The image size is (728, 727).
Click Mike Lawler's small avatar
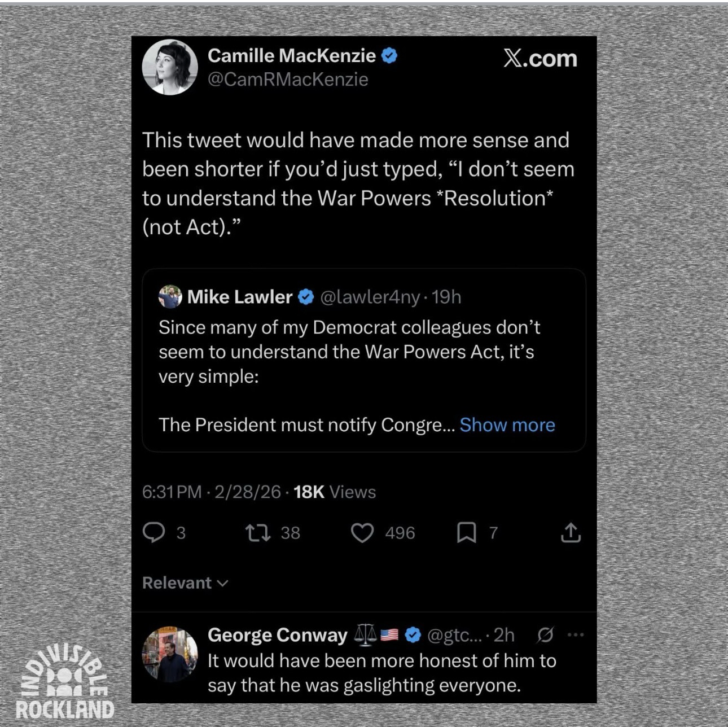pyautogui.click(x=170, y=297)
